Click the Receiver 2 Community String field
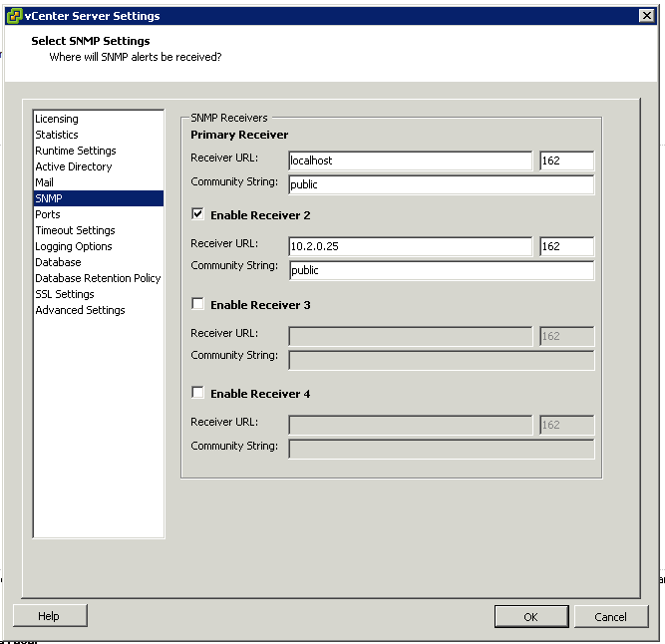665x644 pixels. pyautogui.click(x=441, y=270)
